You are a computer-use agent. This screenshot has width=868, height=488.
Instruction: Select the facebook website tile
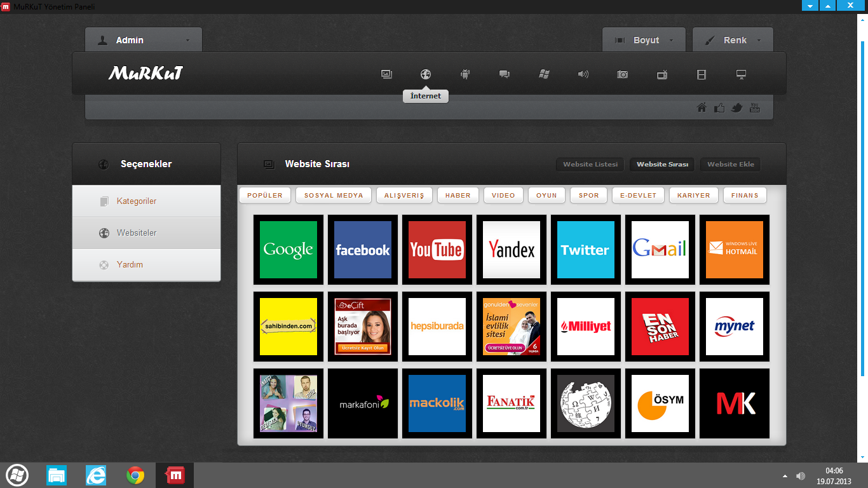tap(363, 250)
